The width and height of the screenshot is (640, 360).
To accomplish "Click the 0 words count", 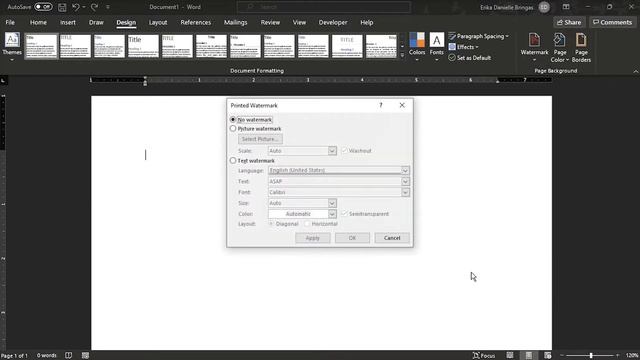I will (x=47, y=356).
